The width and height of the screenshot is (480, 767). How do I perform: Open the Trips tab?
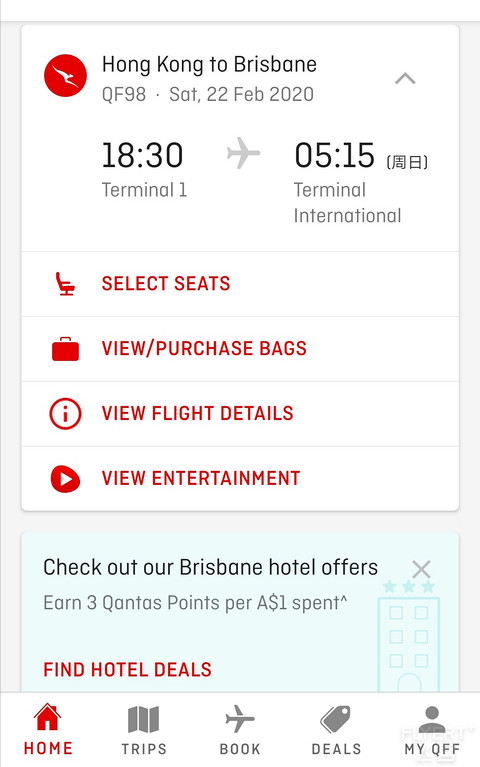144,730
